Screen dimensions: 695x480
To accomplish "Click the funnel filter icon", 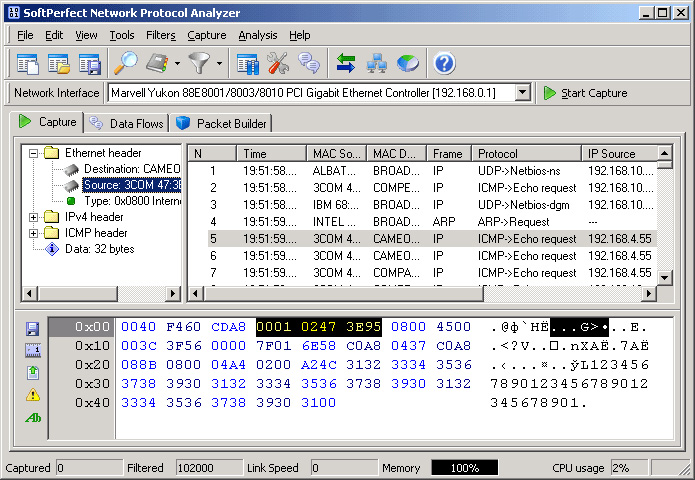I will click(201, 64).
